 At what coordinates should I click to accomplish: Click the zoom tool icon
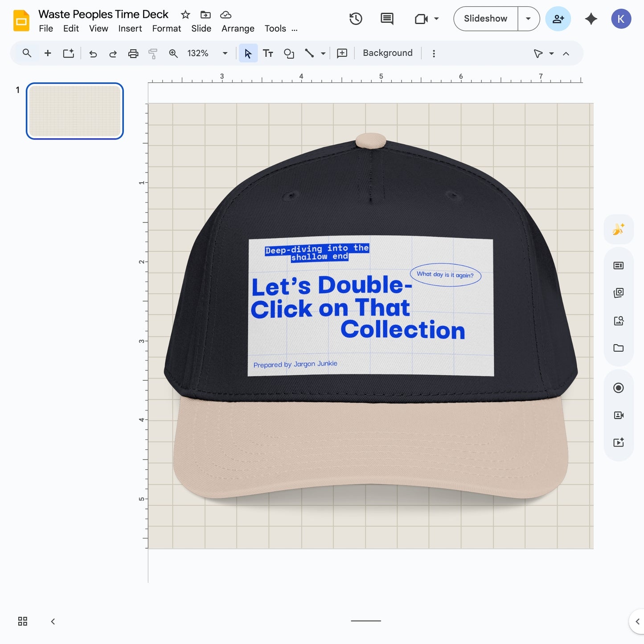(173, 53)
